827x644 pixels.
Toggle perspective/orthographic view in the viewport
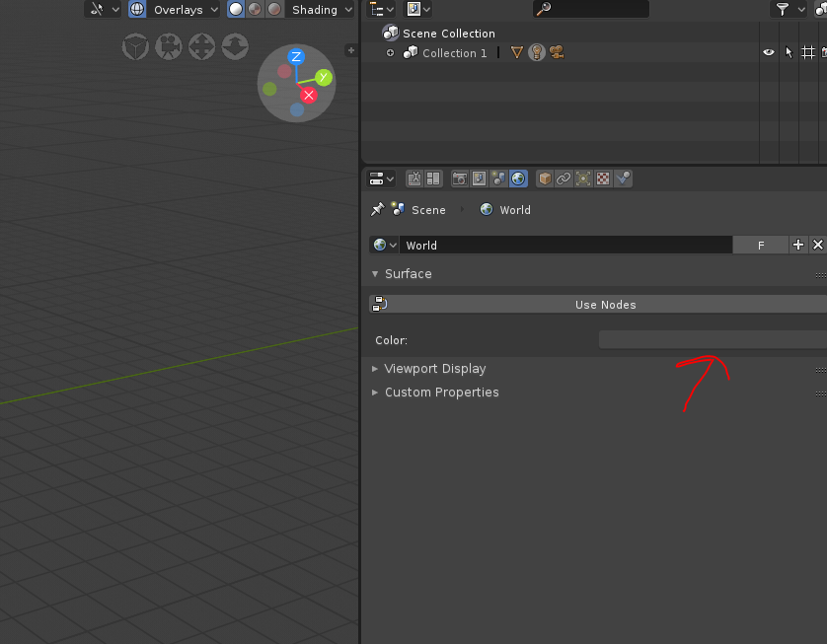click(x=135, y=47)
